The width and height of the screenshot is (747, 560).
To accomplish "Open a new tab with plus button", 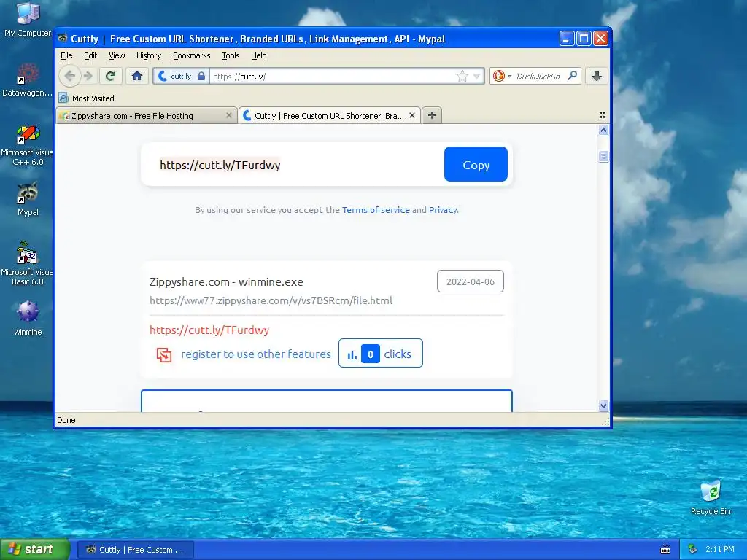I will pos(432,115).
